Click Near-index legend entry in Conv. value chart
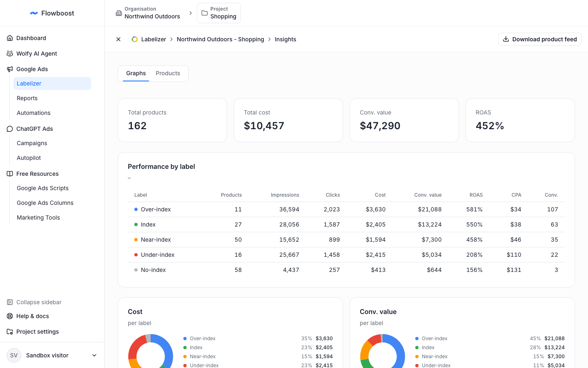Viewport: 588px width, 368px height. click(x=490, y=357)
